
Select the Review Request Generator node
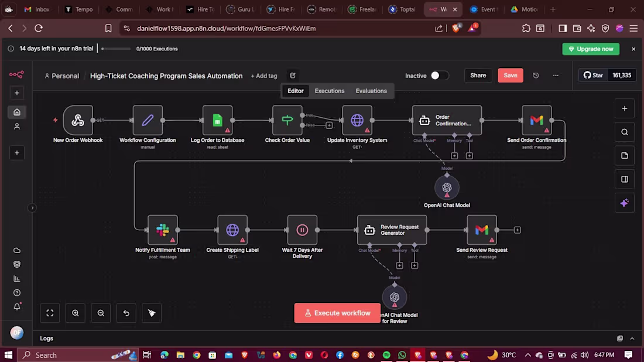[392, 230]
